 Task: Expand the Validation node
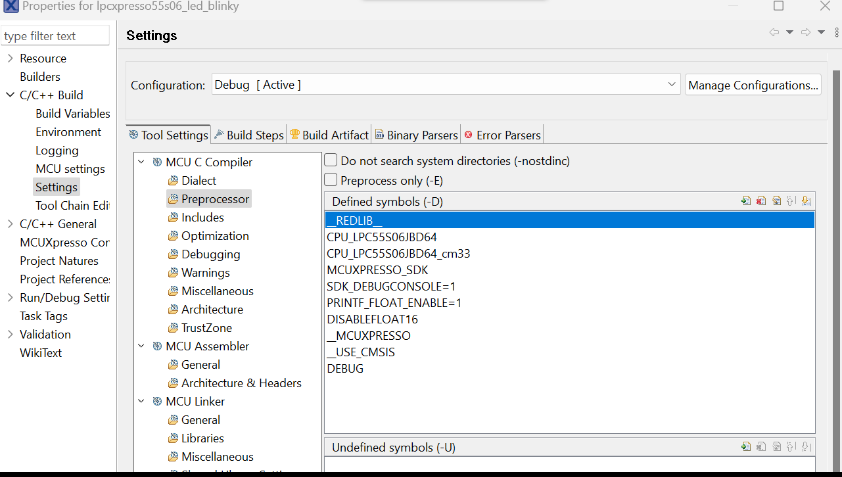click(x=10, y=334)
